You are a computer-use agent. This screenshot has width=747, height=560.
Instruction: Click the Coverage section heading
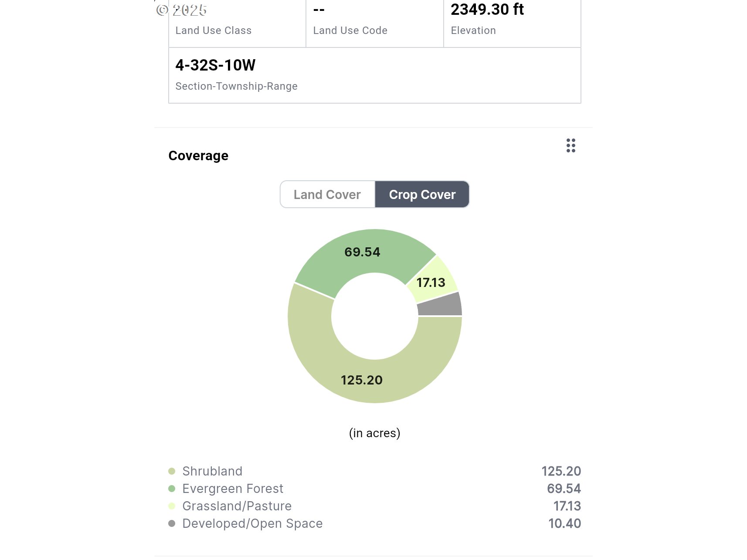[x=198, y=156]
